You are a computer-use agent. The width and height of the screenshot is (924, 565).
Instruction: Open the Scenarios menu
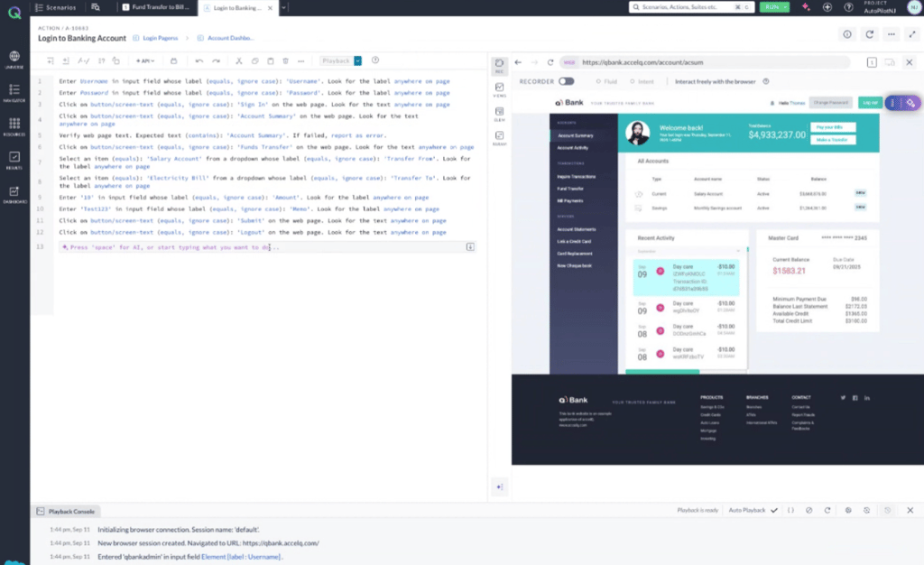click(x=55, y=7)
